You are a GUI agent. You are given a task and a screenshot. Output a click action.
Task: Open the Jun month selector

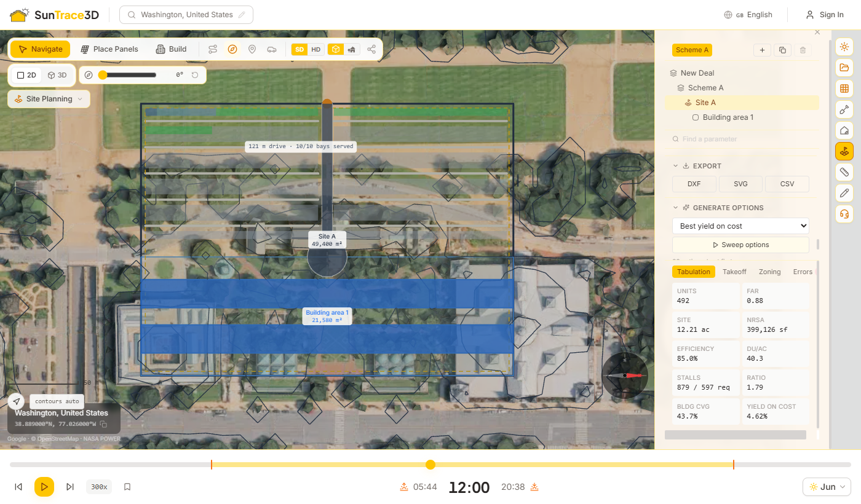click(x=827, y=487)
